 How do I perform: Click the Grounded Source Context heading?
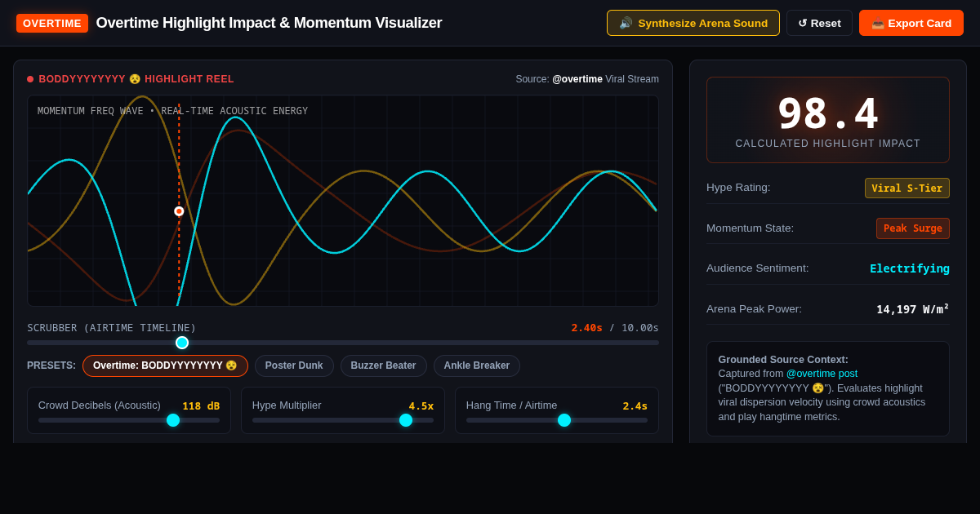(783, 360)
